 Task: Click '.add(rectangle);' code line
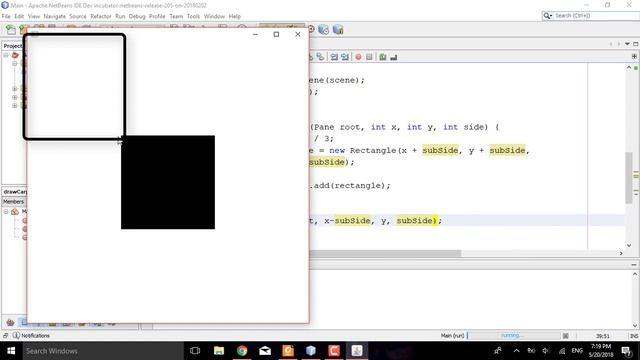coord(349,185)
